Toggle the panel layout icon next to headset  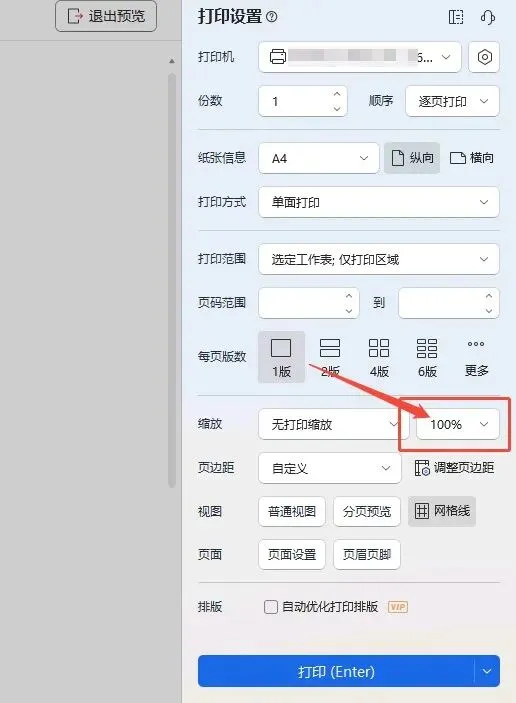click(x=456, y=17)
